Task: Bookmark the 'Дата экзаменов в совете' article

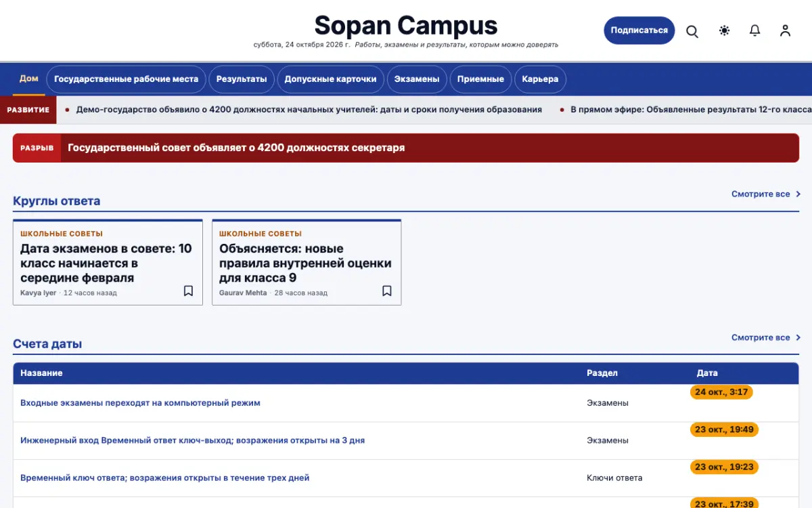Action: point(188,291)
